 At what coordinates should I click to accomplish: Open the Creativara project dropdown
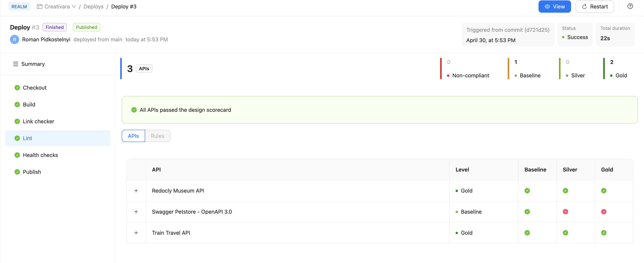[56, 7]
